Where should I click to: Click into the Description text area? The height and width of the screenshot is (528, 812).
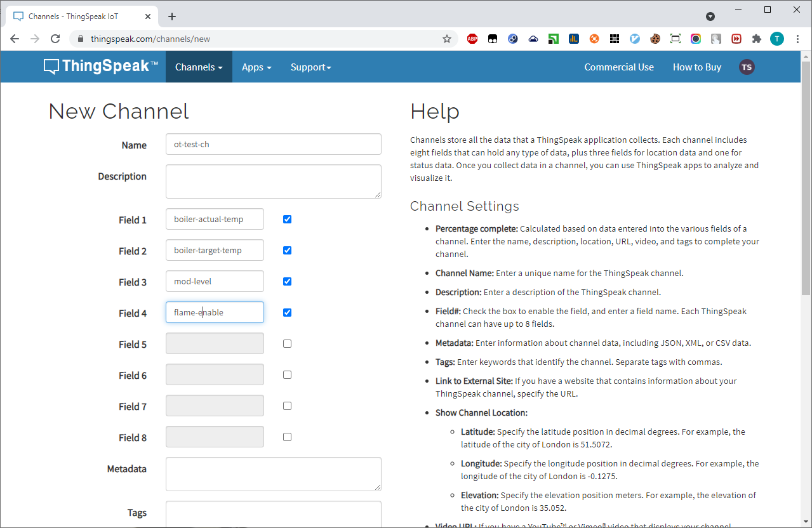tap(273, 181)
